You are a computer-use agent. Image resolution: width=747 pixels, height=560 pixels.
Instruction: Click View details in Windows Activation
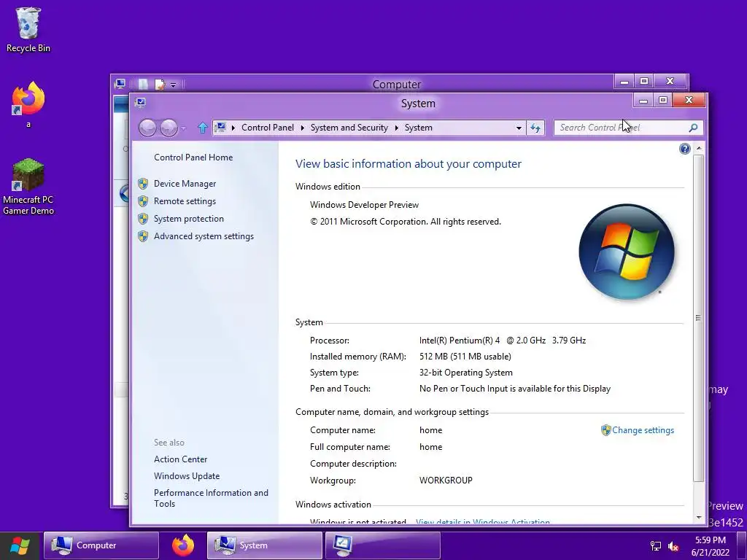483,522
